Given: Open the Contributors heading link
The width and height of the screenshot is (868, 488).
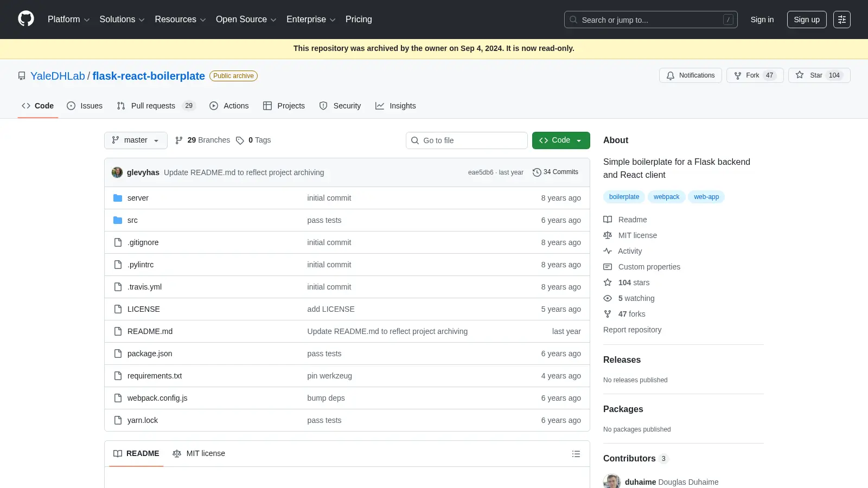Looking at the screenshot, I should [x=636, y=459].
